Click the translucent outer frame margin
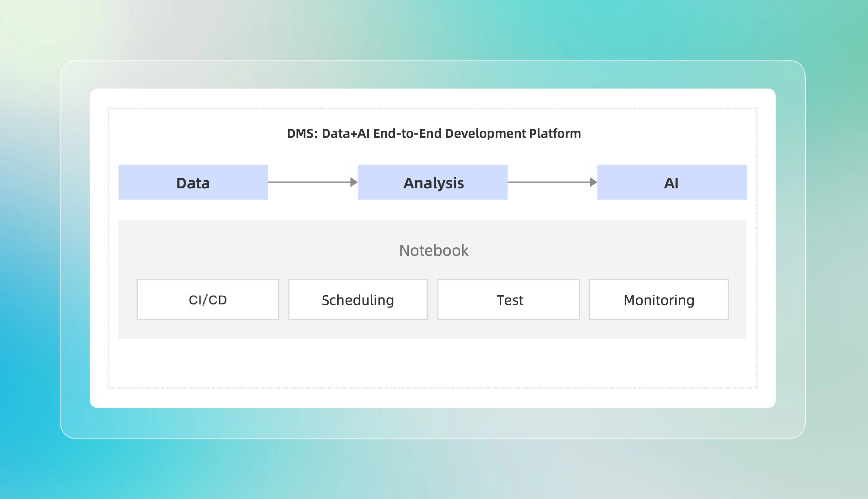This screenshot has width=868, height=499. [x=433, y=424]
